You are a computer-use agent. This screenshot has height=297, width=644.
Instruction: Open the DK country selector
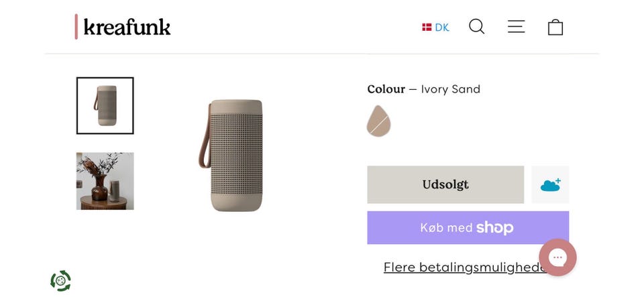click(x=441, y=27)
